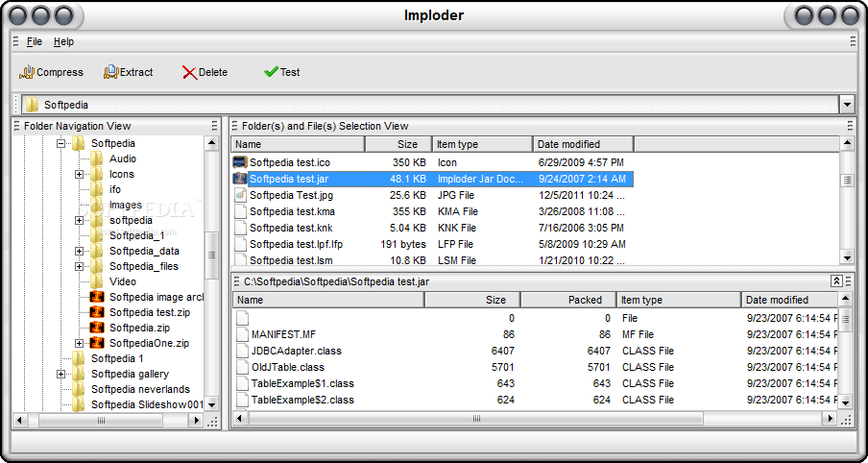Open the File menu

(35, 41)
